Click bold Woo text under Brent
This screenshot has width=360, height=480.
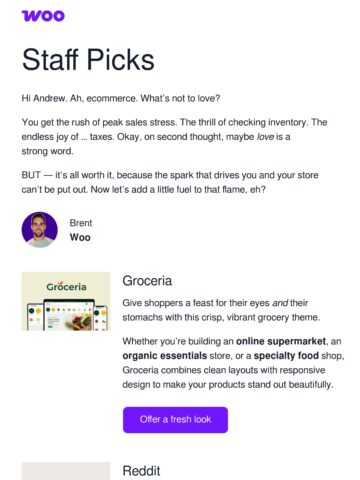click(x=80, y=237)
